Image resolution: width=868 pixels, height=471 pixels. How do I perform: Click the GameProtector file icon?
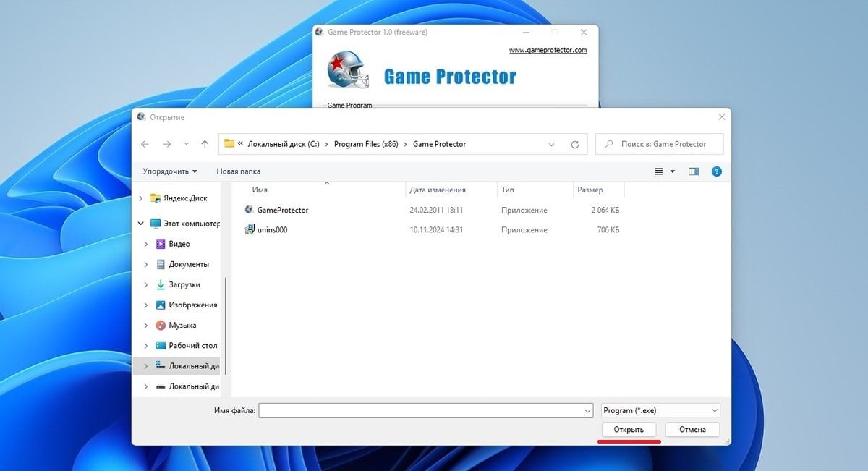250,210
